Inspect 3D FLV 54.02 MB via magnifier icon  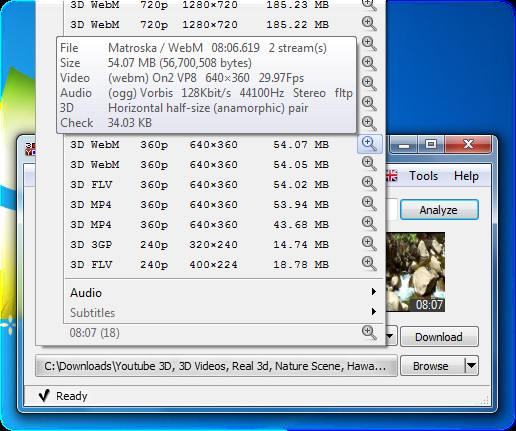pos(369,184)
